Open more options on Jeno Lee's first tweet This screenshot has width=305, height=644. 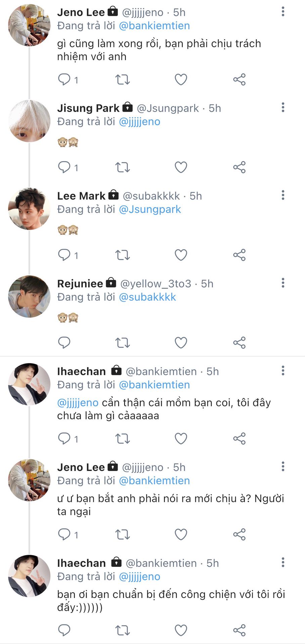[x=283, y=12]
